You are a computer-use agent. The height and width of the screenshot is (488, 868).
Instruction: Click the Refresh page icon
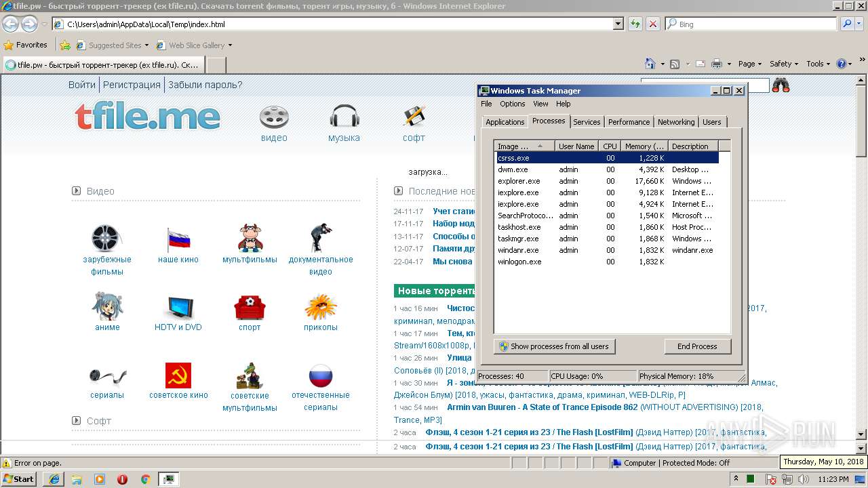(x=635, y=24)
